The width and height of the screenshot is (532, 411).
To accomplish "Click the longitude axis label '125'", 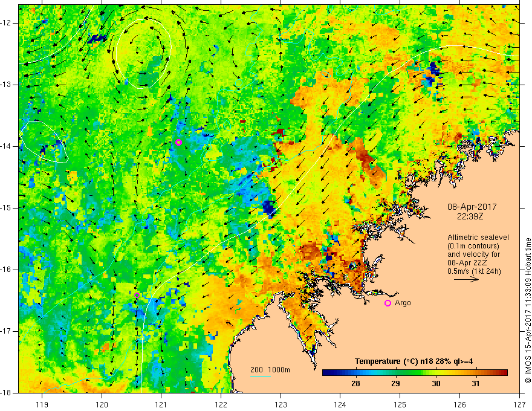I will pos(400,404).
